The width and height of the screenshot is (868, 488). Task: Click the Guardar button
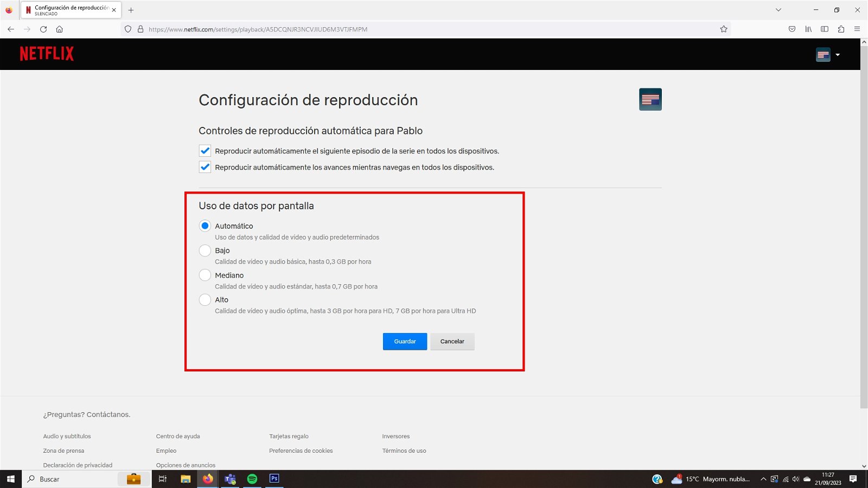coord(405,342)
